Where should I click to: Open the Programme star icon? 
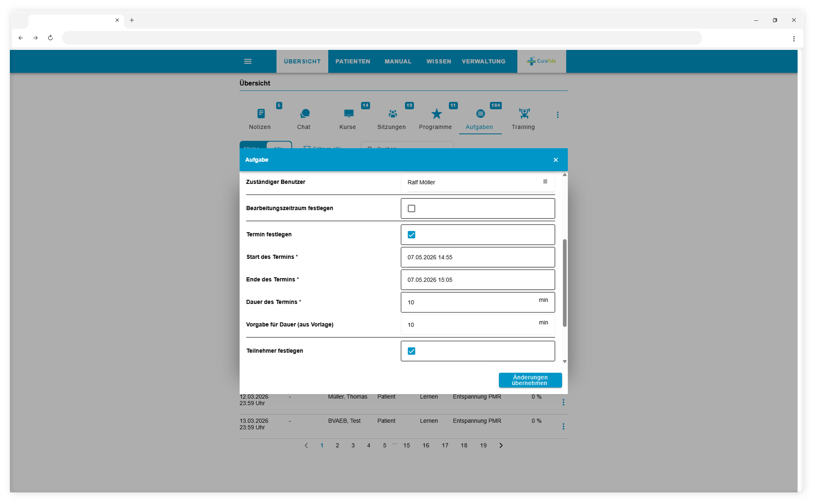[436, 114]
